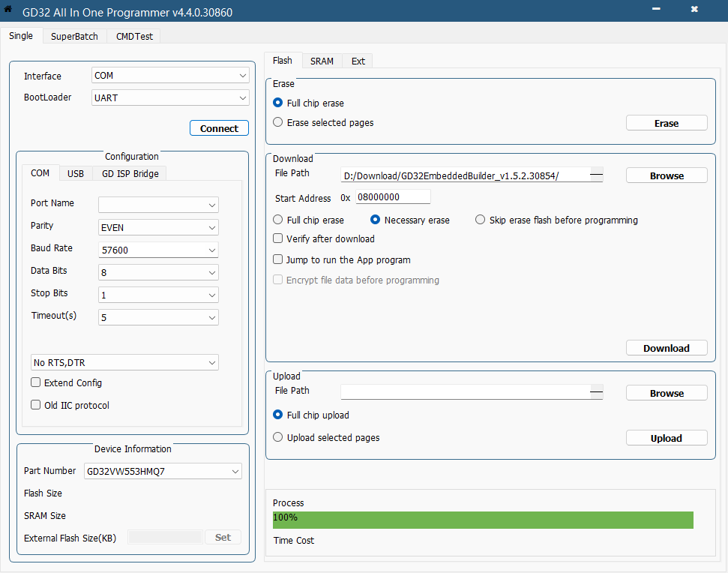Open the Interface dropdown
This screenshot has width=728, height=573.
tap(170, 75)
